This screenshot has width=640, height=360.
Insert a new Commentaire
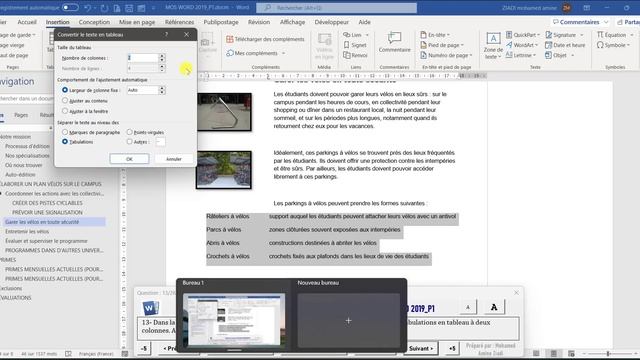click(x=394, y=42)
